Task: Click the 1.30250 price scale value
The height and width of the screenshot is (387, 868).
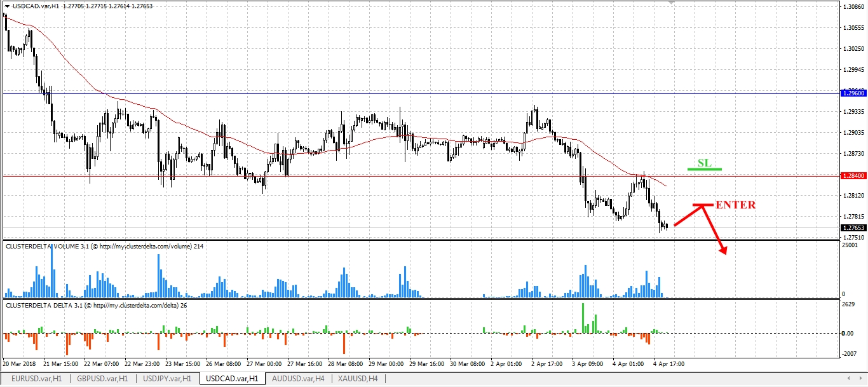Action: click(854, 48)
